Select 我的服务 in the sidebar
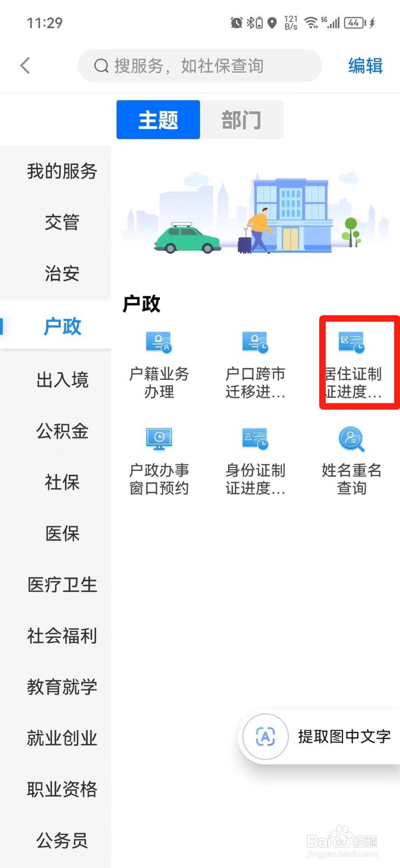 (62, 171)
